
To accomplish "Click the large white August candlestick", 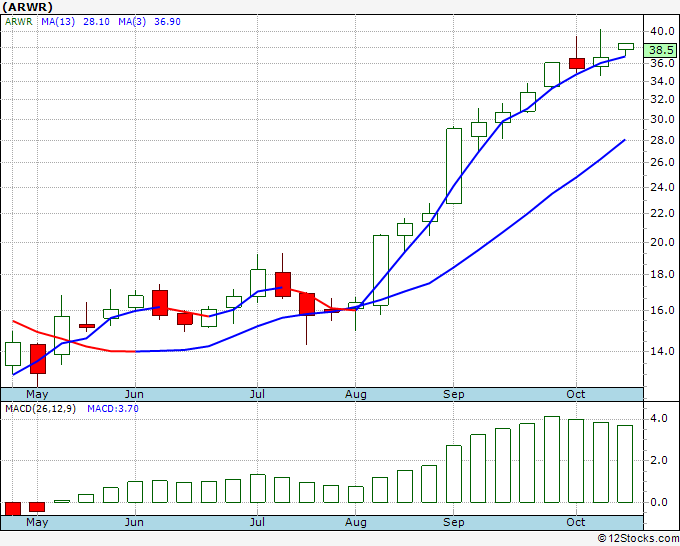I will pyautogui.click(x=381, y=270).
